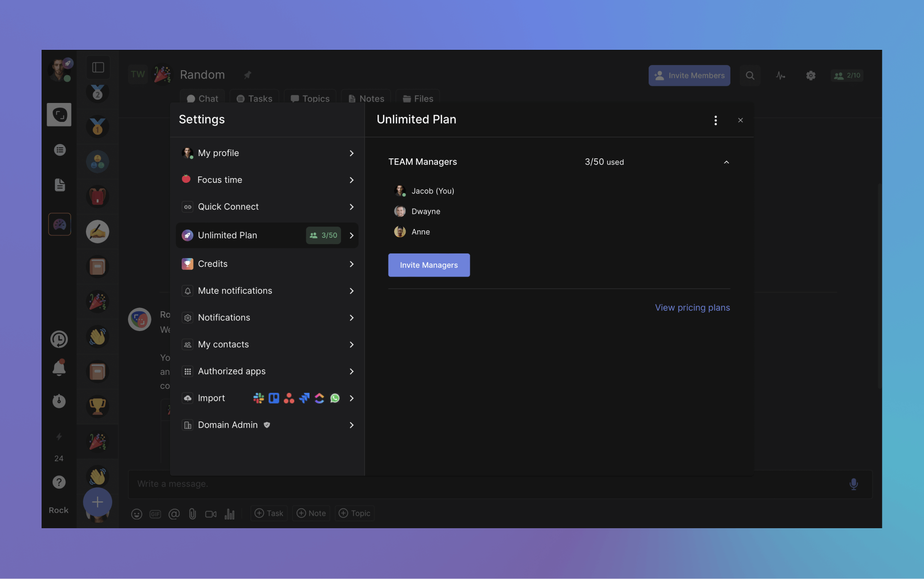Image resolution: width=924 pixels, height=579 pixels.
Task: Click the microphone icon in message box
Action: (x=853, y=484)
